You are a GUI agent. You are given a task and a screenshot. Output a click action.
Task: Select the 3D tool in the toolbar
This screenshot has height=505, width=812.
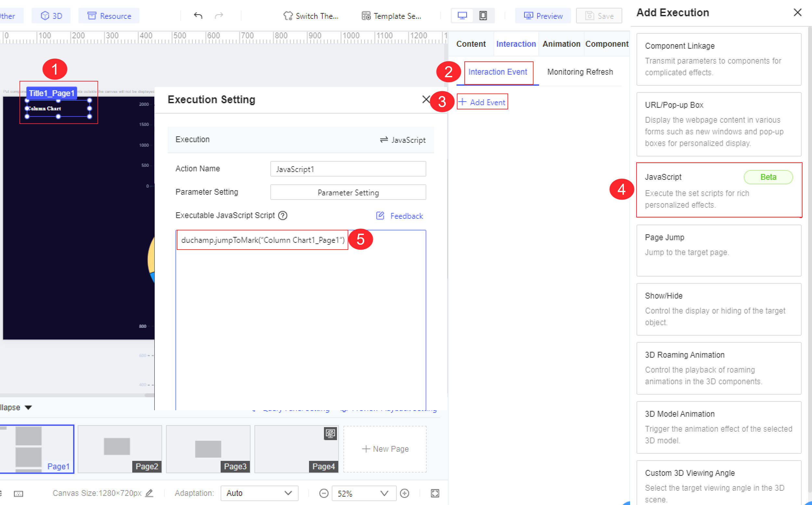tap(51, 15)
